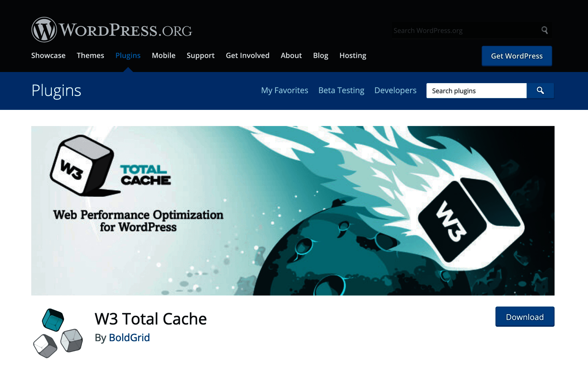Click the blue search icon beside plugin search
The width and height of the screenshot is (588, 373).
click(x=540, y=90)
